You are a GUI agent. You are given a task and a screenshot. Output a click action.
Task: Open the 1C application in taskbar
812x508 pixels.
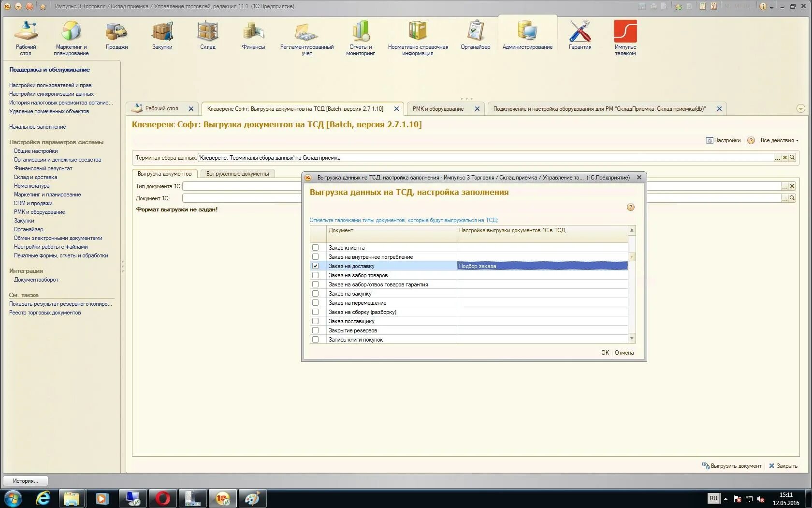pyautogui.click(x=223, y=498)
